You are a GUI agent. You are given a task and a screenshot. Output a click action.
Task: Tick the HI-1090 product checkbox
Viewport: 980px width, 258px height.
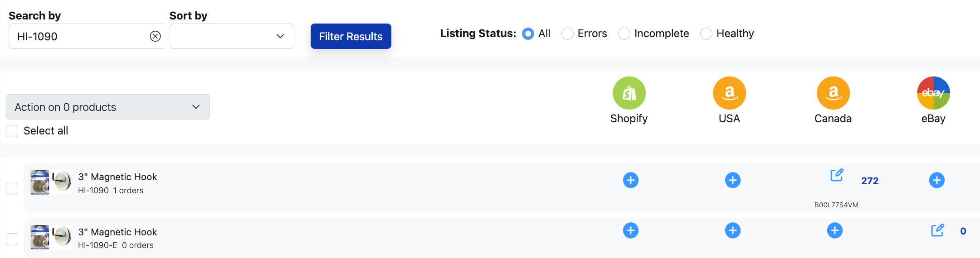tap(12, 189)
